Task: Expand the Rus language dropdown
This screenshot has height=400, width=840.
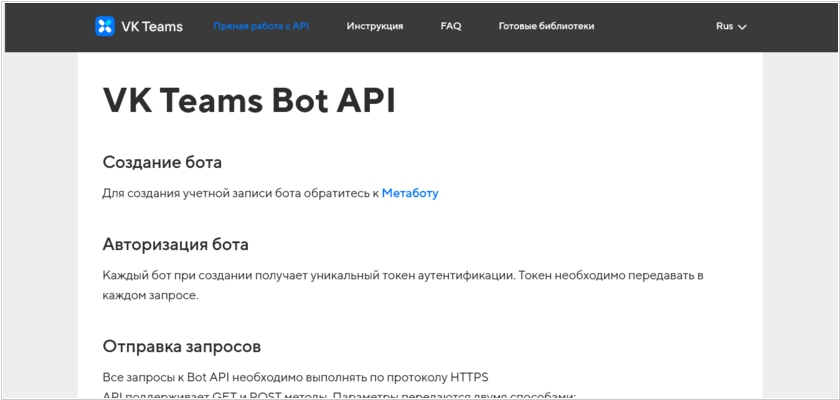Action: [731, 26]
